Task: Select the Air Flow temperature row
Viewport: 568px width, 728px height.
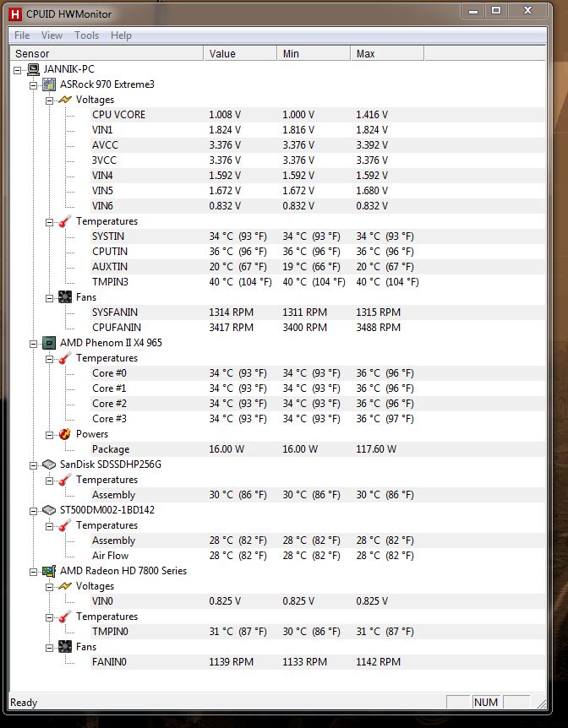Action: [318, 556]
